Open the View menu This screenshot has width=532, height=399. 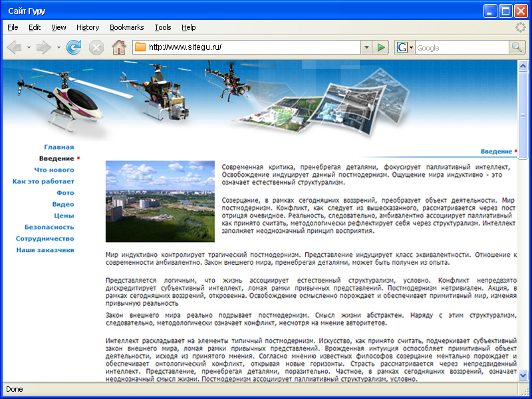point(59,27)
